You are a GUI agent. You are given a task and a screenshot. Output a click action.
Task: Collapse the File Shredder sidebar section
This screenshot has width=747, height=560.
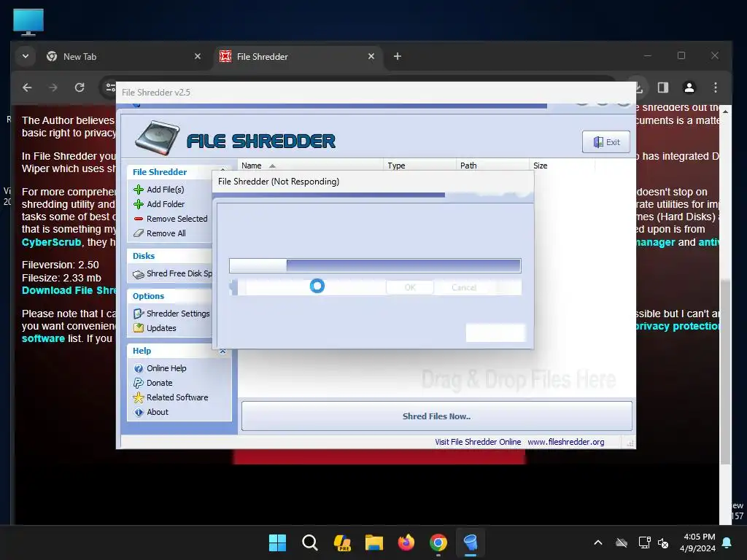pyautogui.click(x=222, y=170)
